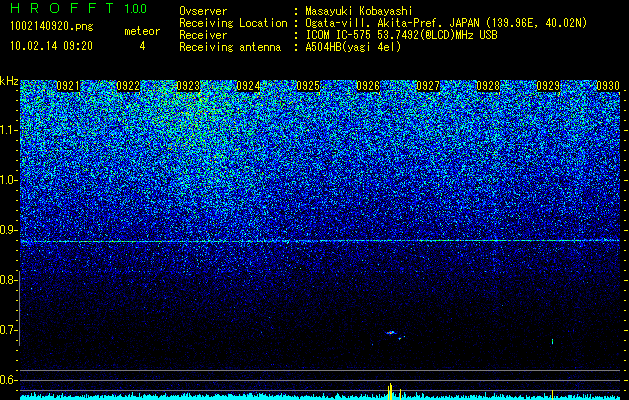
Task: Click the HROFFT title text
Action: (63, 8)
